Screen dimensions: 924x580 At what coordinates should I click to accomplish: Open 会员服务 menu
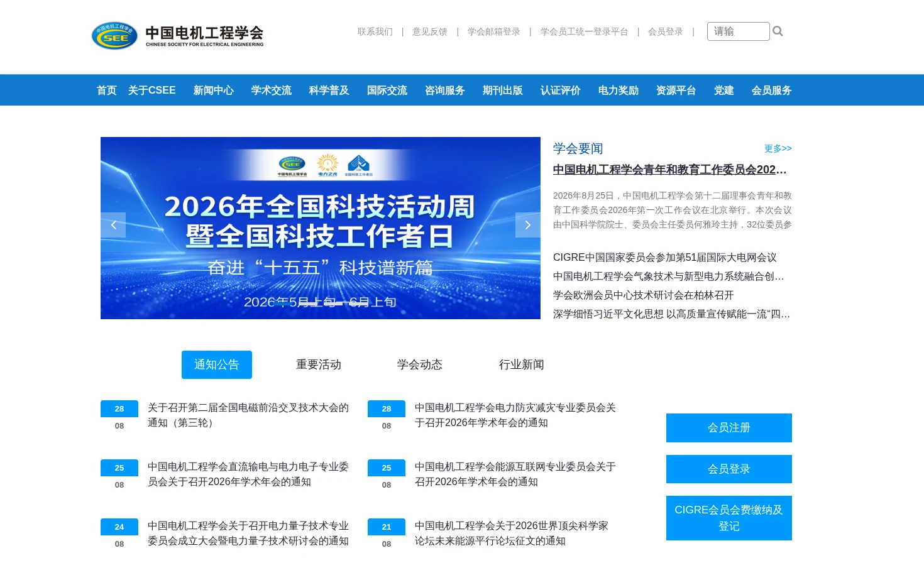pyautogui.click(x=772, y=90)
